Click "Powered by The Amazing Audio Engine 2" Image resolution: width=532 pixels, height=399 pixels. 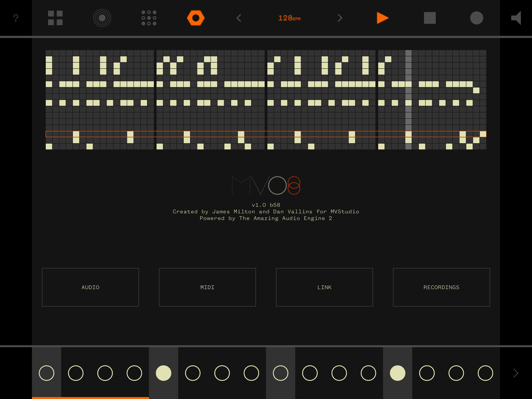(x=266, y=218)
